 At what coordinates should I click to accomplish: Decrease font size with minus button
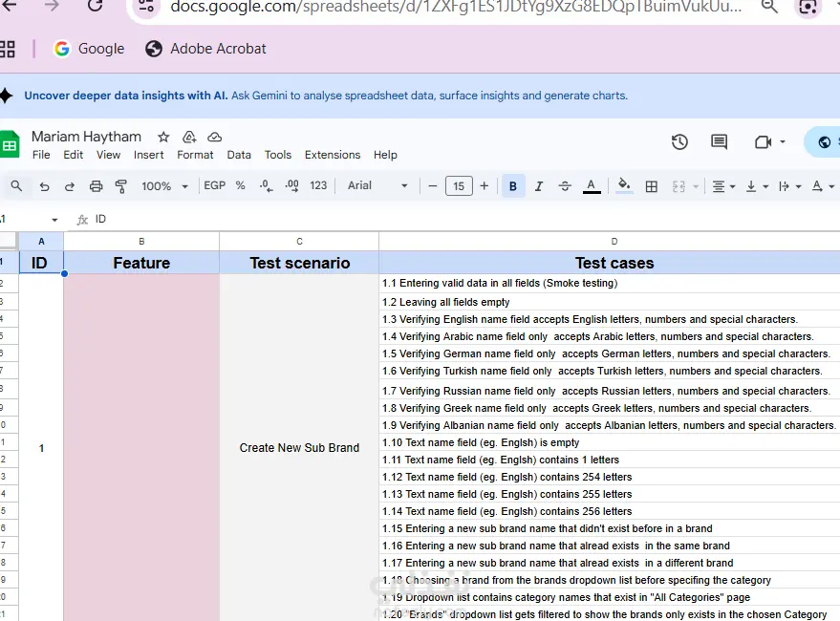[433, 186]
